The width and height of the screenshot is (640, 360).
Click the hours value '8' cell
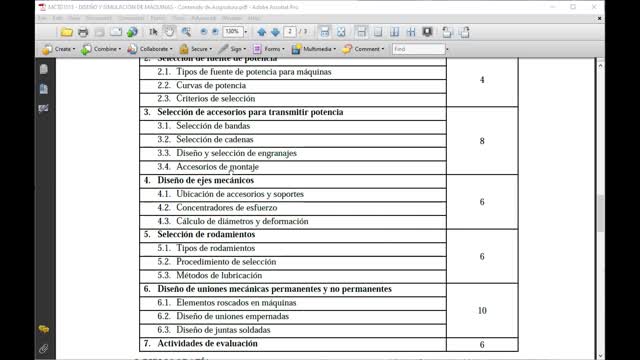(482, 141)
